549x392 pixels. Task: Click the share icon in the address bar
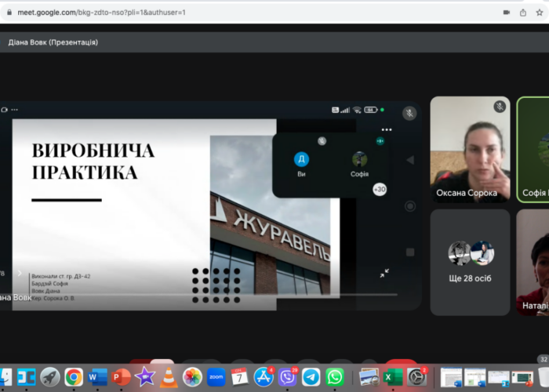pos(523,12)
